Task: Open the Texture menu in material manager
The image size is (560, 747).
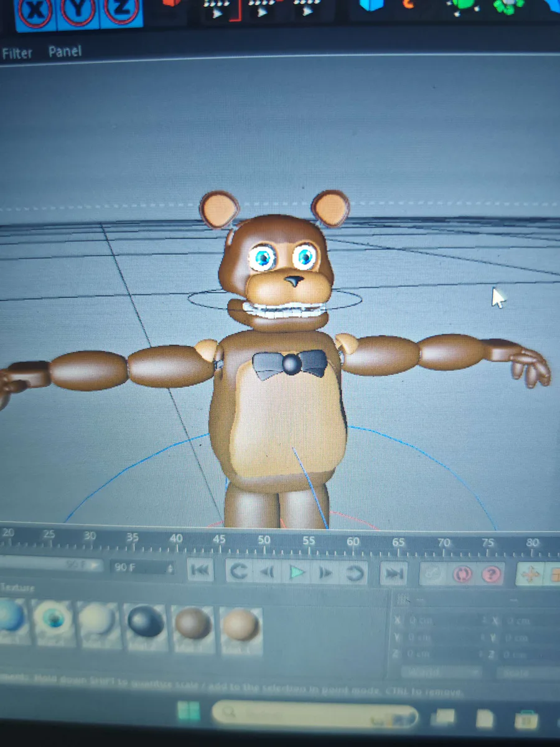Action: coord(17,588)
